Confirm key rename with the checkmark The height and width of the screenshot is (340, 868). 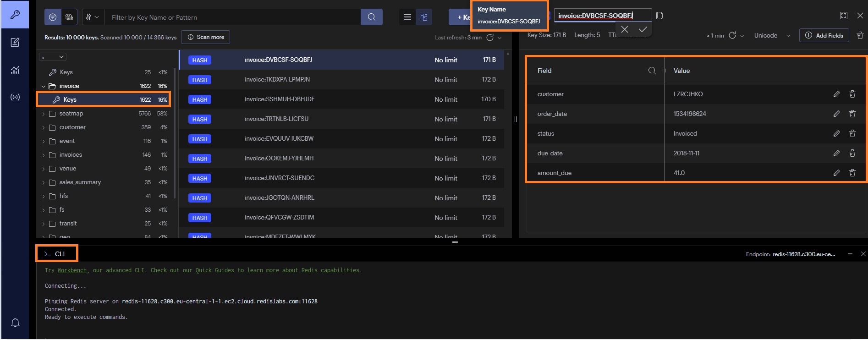pyautogui.click(x=643, y=29)
